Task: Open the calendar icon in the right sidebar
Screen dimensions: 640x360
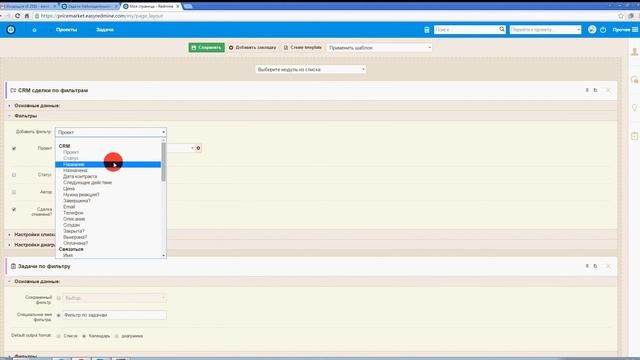Action: coord(634,136)
